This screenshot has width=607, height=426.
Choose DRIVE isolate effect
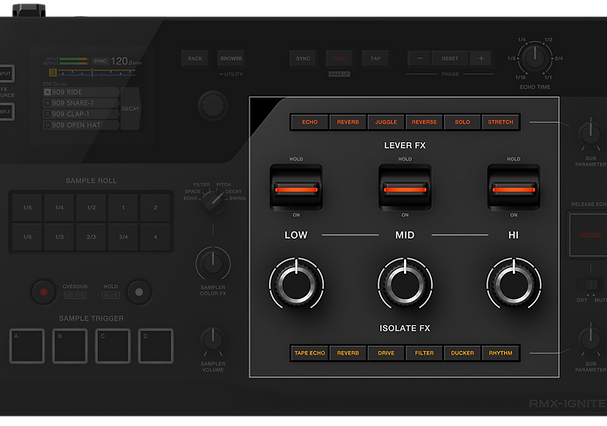tap(386, 353)
